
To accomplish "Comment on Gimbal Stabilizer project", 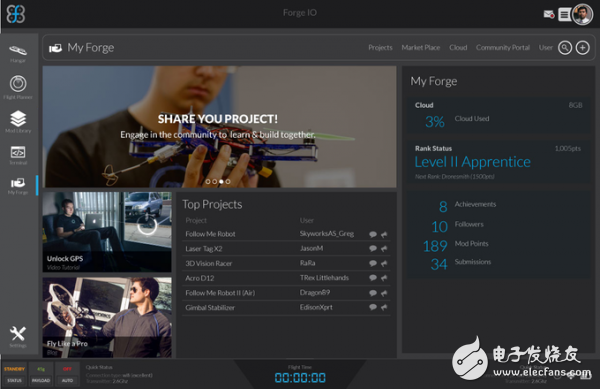I will (373, 307).
